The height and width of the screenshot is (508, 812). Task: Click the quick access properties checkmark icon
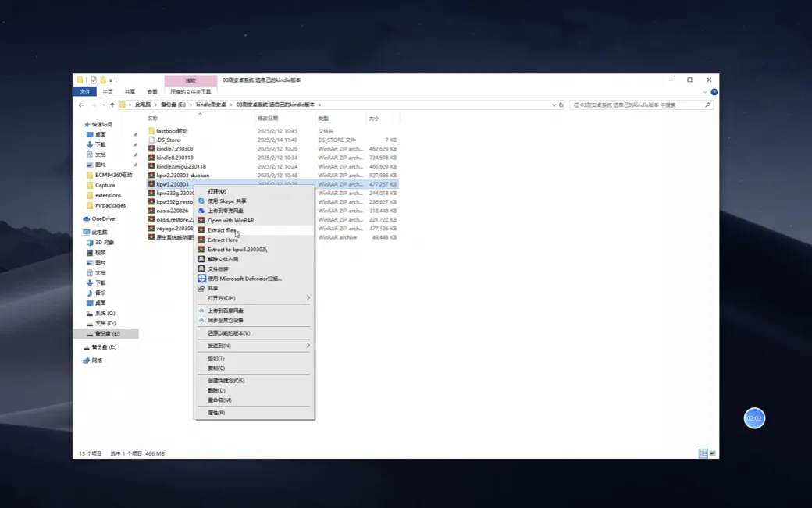point(93,80)
